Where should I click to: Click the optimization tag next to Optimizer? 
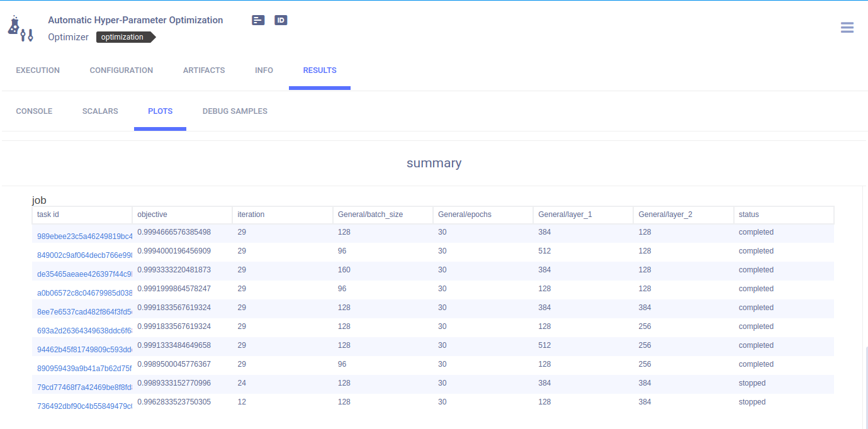pos(123,36)
